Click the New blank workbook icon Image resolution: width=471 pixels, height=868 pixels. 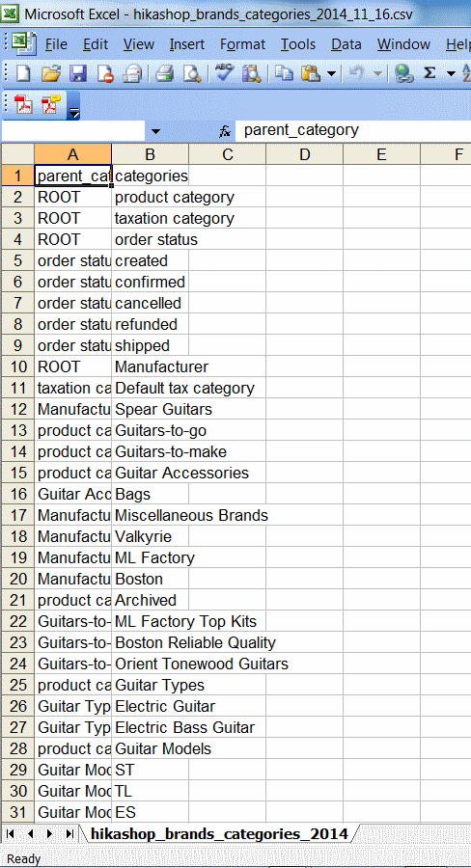[x=21, y=72]
